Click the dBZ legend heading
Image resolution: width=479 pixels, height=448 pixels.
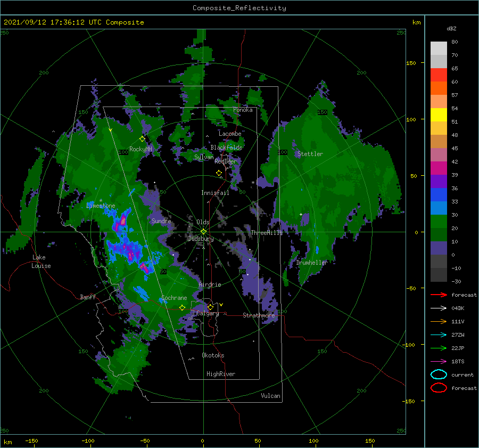pos(451,29)
